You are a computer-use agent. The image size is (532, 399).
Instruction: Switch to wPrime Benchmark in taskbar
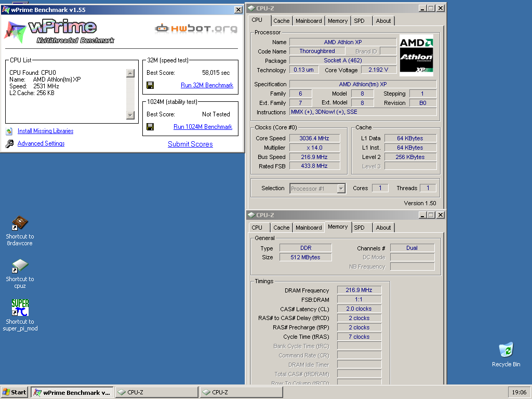(x=72, y=392)
